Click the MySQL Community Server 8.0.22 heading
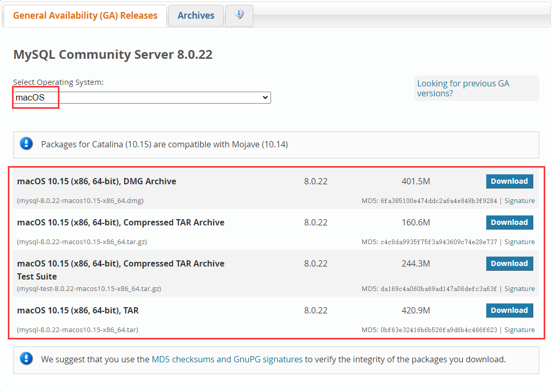552x392 pixels. point(113,55)
